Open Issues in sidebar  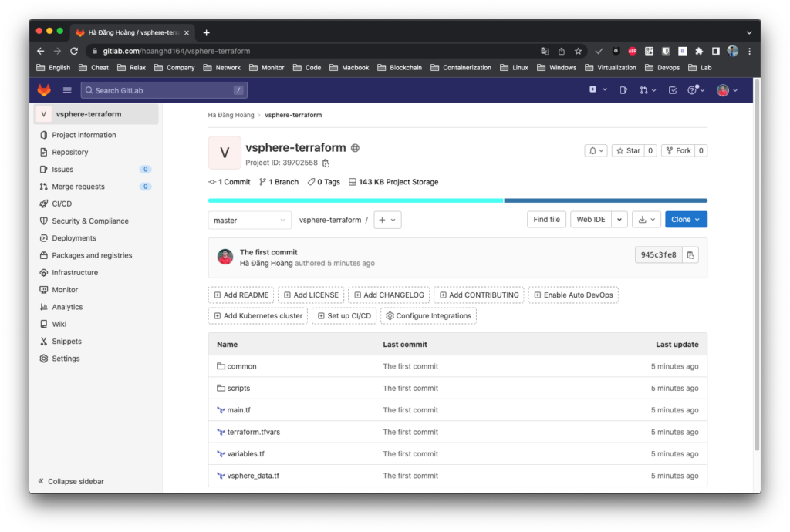[96, 169]
